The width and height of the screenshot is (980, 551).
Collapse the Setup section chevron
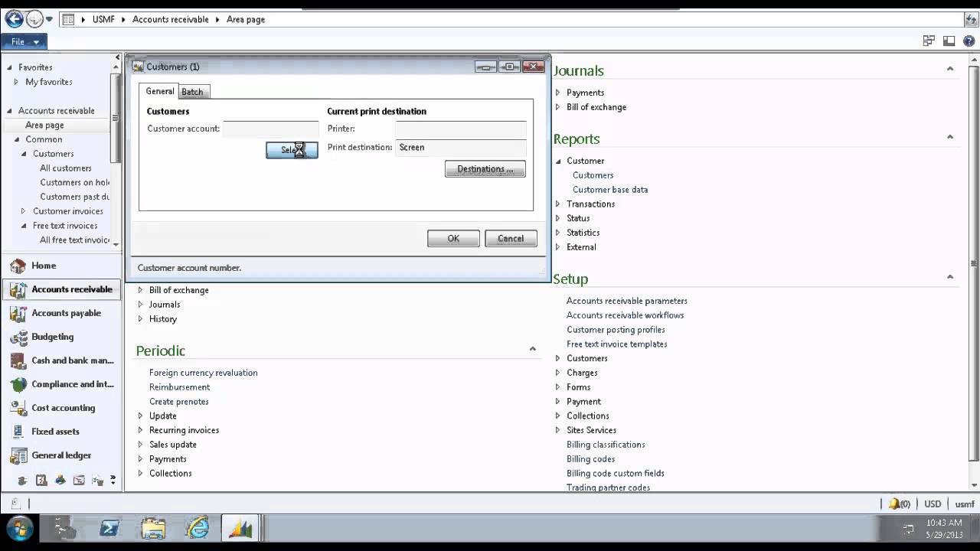coord(950,277)
